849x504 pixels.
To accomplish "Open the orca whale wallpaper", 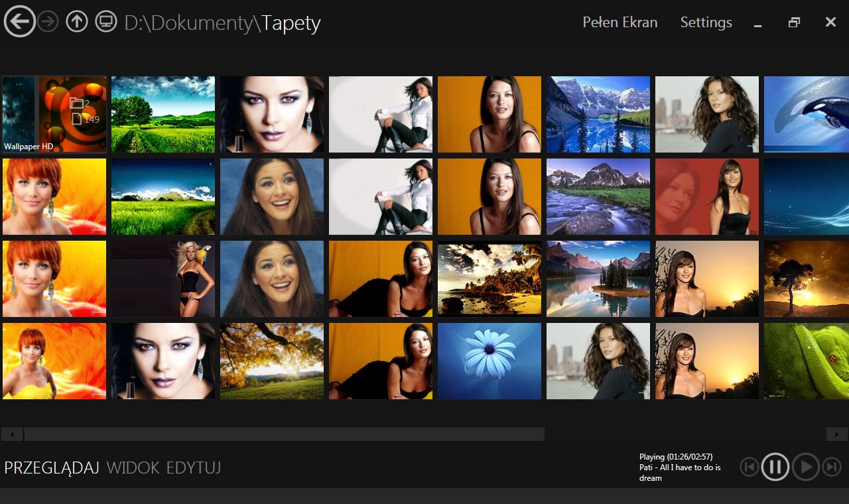I will point(807,114).
